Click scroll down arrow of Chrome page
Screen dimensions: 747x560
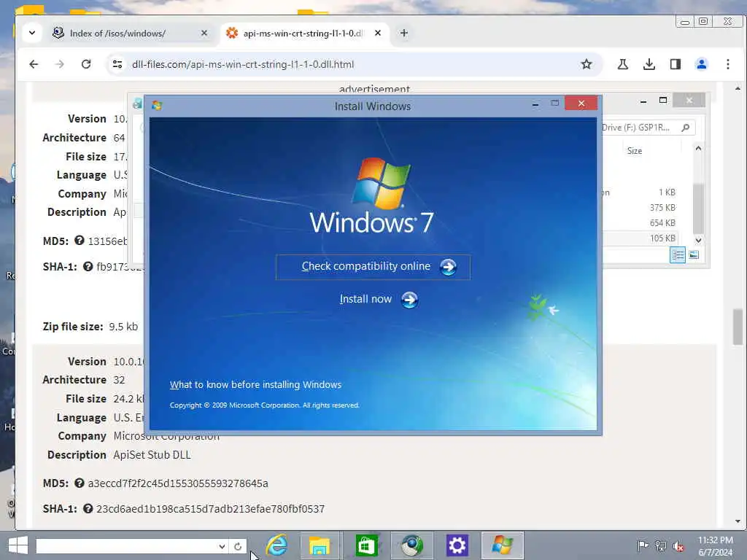(738, 521)
